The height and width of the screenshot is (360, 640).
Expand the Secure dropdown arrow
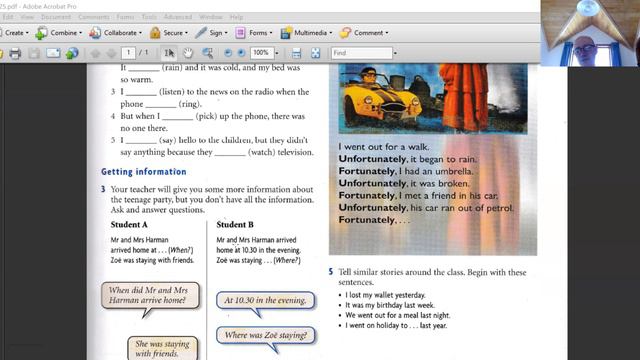pos(187,33)
